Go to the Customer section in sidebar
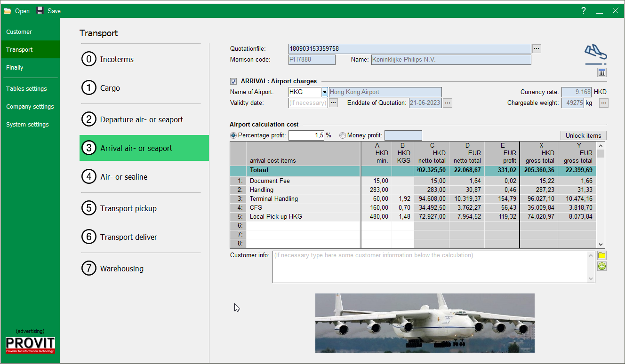Screen dimensions: 625x364 click(19, 32)
